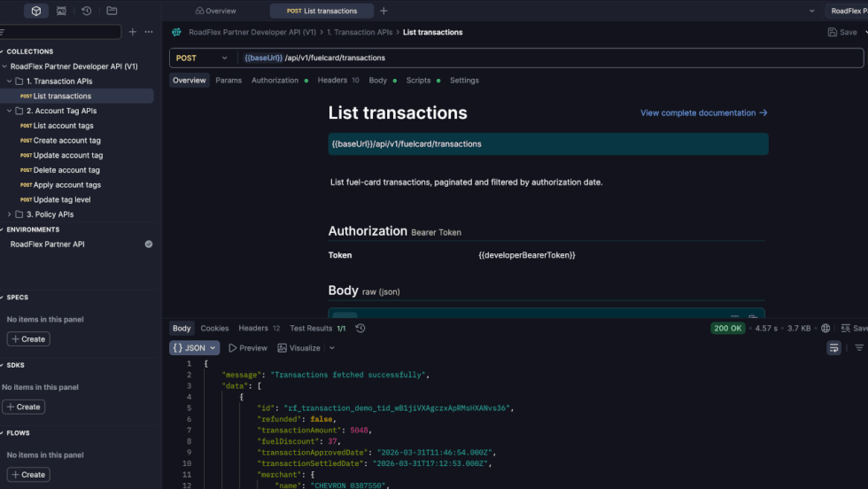Open the chevron dropdown next to Visualize
The width and height of the screenshot is (868, 489).
click(332, 348)
